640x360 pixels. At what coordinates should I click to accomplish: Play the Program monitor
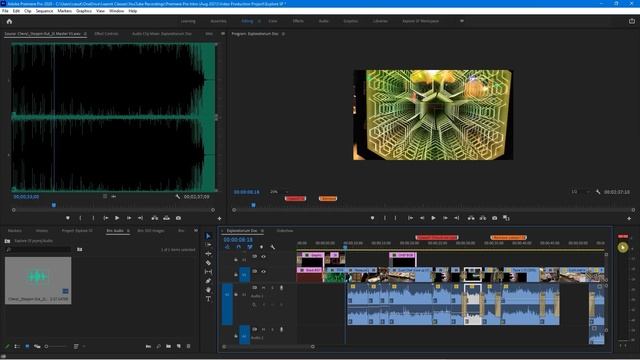pyautogui.click(x=433, y=218)
